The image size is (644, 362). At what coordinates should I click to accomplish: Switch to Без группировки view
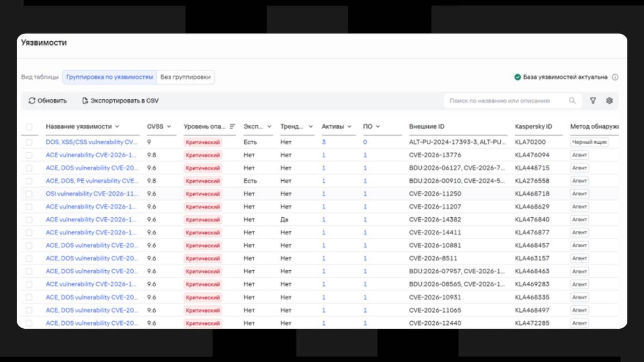click(185, 77)
